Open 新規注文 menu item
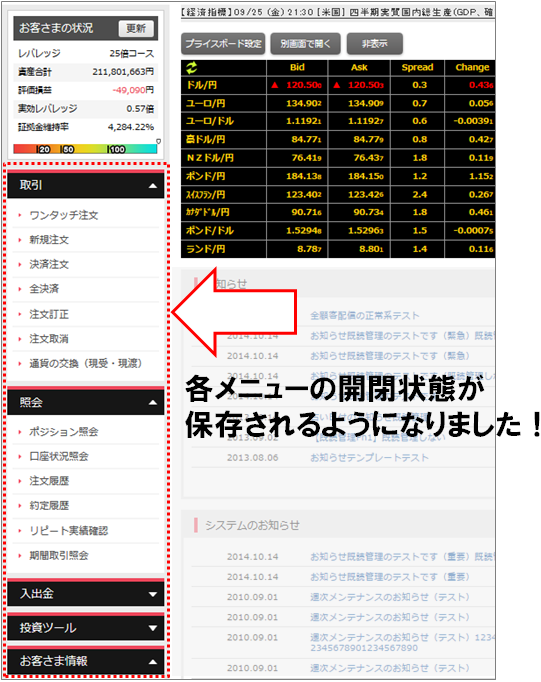This screenshot has width=541, height=682. pos(49,240)
